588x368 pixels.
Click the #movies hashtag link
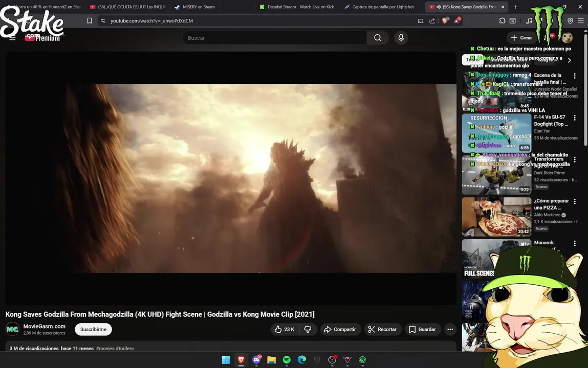click(x=105, y=349)
